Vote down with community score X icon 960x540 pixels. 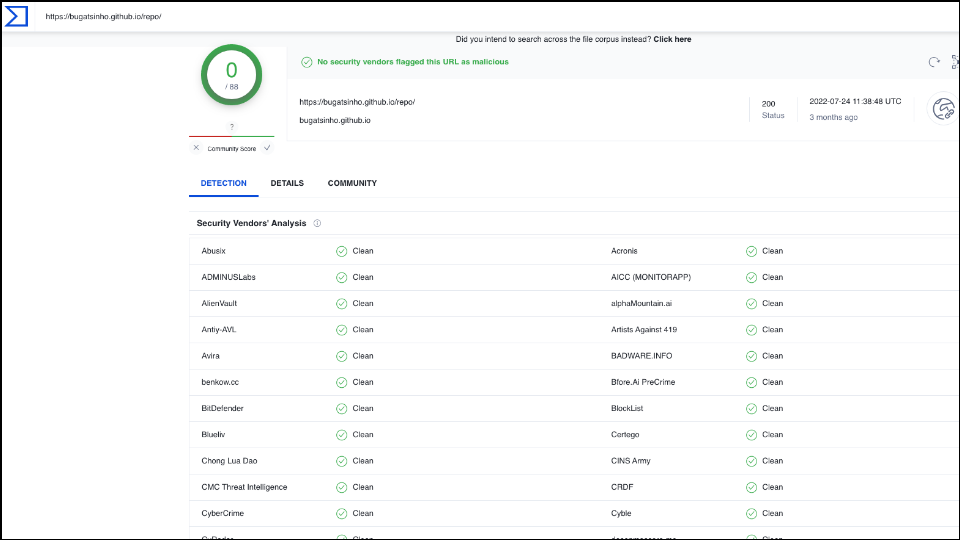(196, 148)
